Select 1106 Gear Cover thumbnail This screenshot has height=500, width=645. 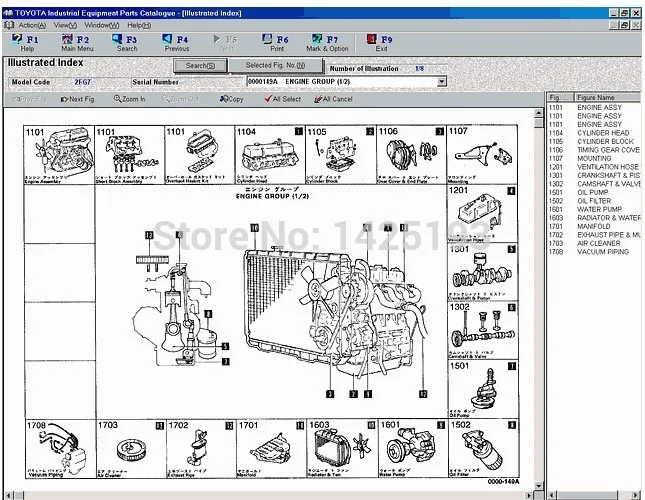(411, 155)
